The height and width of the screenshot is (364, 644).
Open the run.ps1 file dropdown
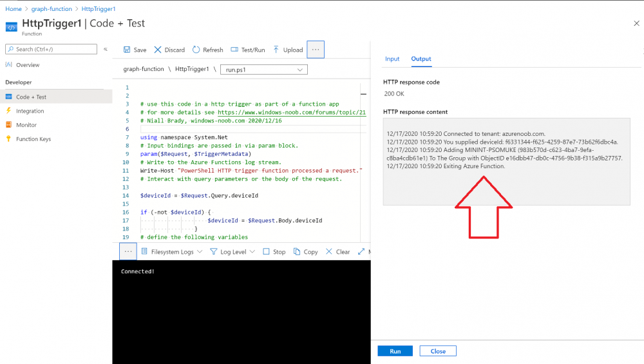263,70
